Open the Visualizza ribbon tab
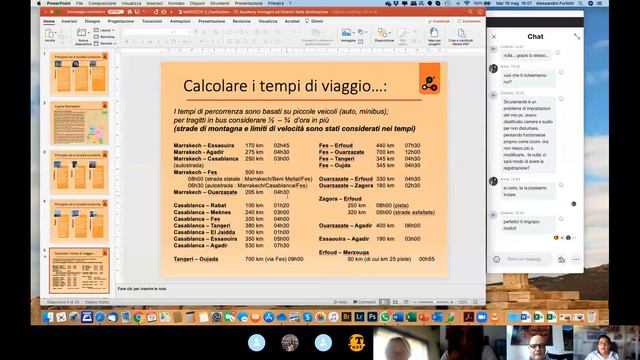 268,21
